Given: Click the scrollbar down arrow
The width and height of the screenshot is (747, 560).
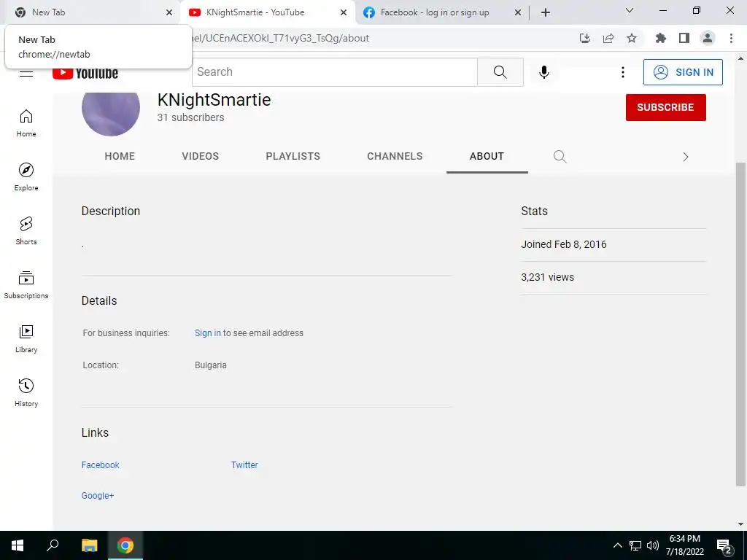Looking at the screenshot, I should tap(740, 524).
